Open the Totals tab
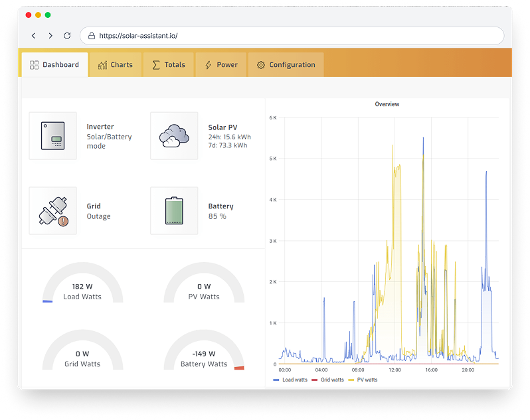530x420 pixels. (x=169, y=65)
